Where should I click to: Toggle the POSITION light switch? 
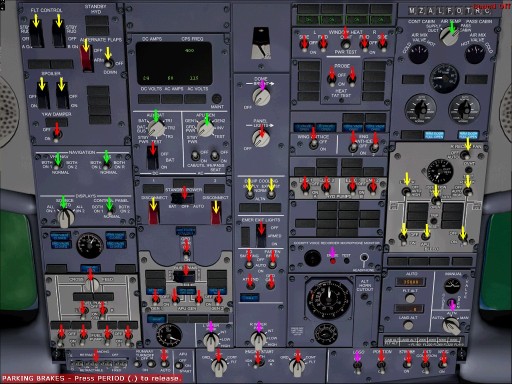coord(381,366)
